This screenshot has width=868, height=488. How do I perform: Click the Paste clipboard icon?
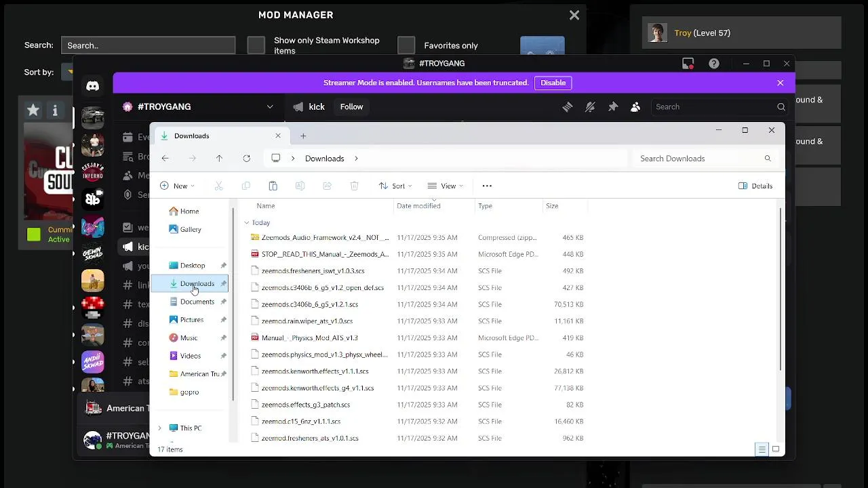point(273,186)
